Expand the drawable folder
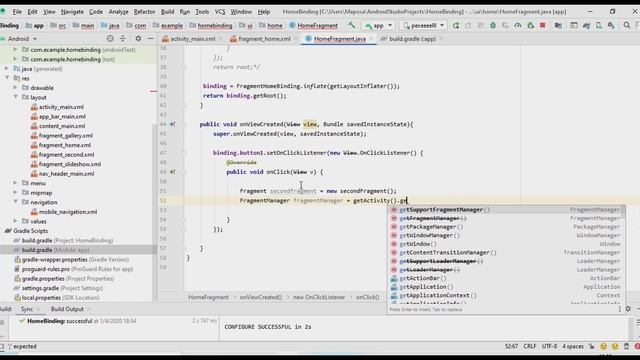640x360 pixels. 16,87
